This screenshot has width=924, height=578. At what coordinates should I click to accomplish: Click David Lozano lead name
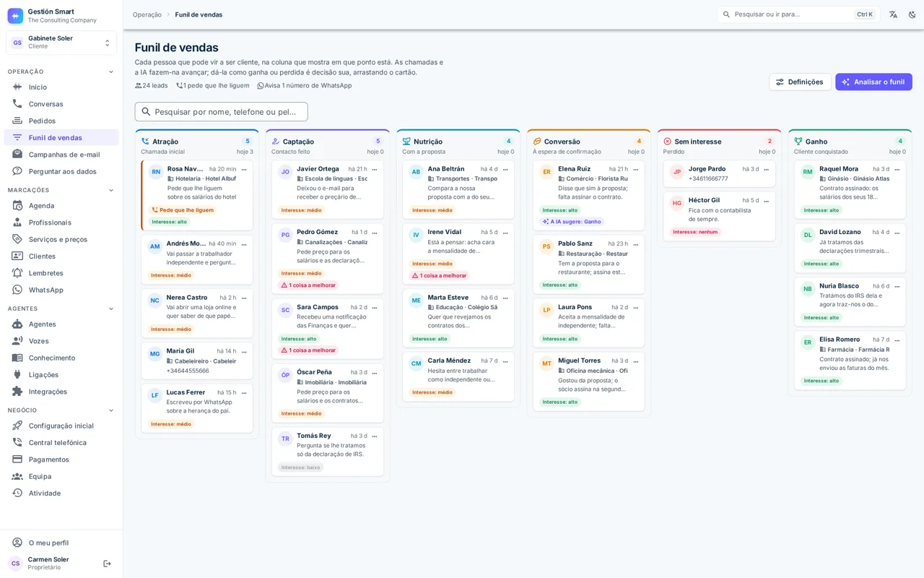840,232
